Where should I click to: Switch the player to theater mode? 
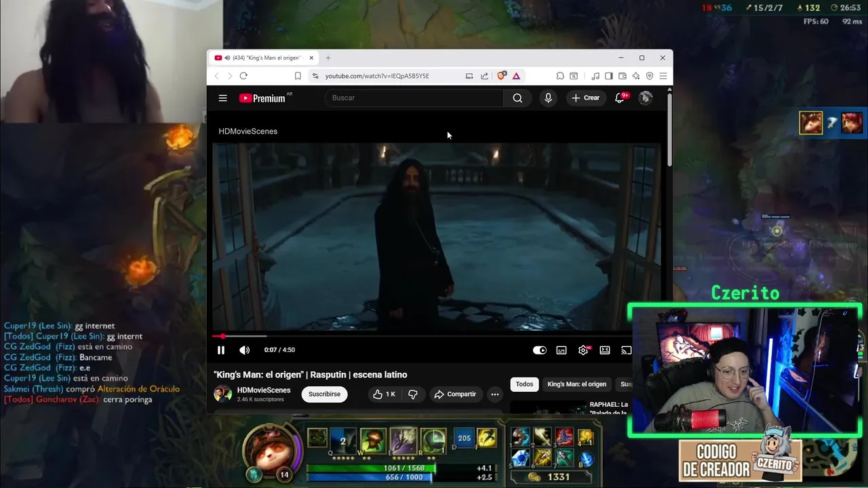click(605, 350)
